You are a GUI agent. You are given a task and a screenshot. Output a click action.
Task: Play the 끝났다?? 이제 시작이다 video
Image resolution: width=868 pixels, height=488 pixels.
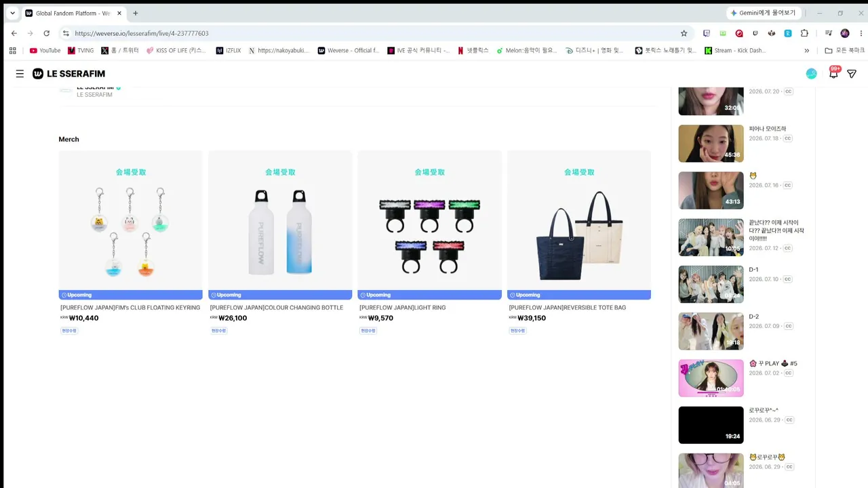[x=711, y=237]
